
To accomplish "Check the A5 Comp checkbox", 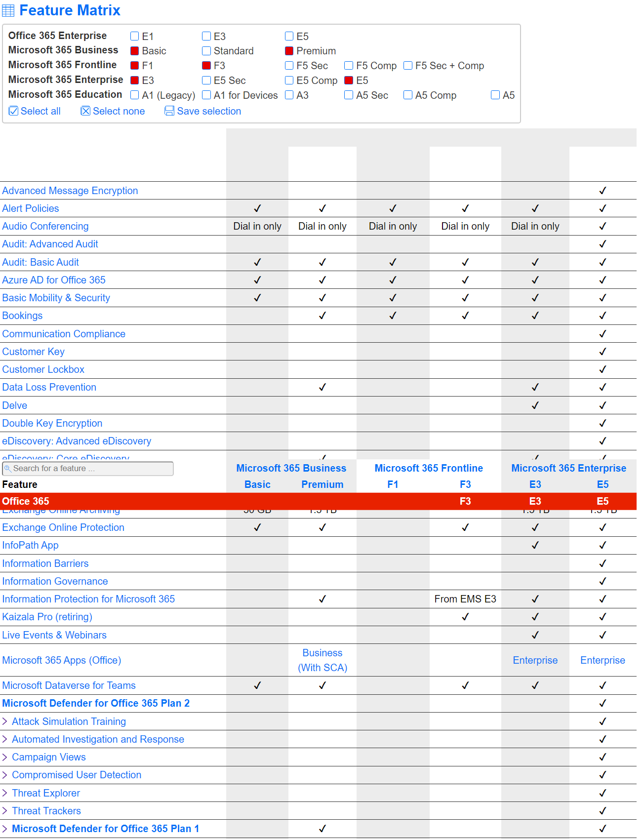I will (408, 95).
